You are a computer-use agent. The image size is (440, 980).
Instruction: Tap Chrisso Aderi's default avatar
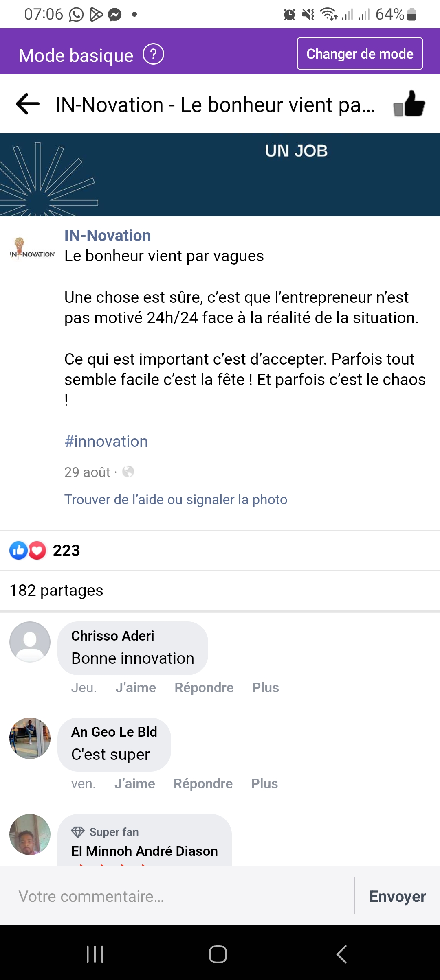(x=30, y=642)
